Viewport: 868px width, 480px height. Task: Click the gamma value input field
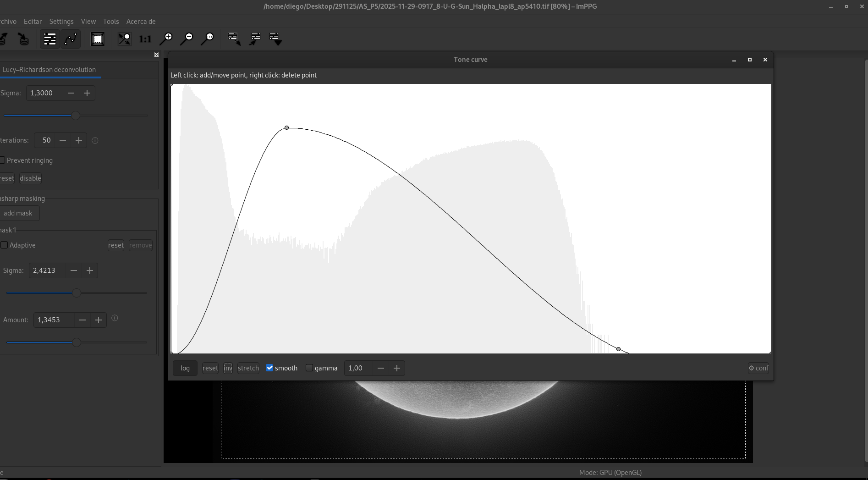[358, 368]
